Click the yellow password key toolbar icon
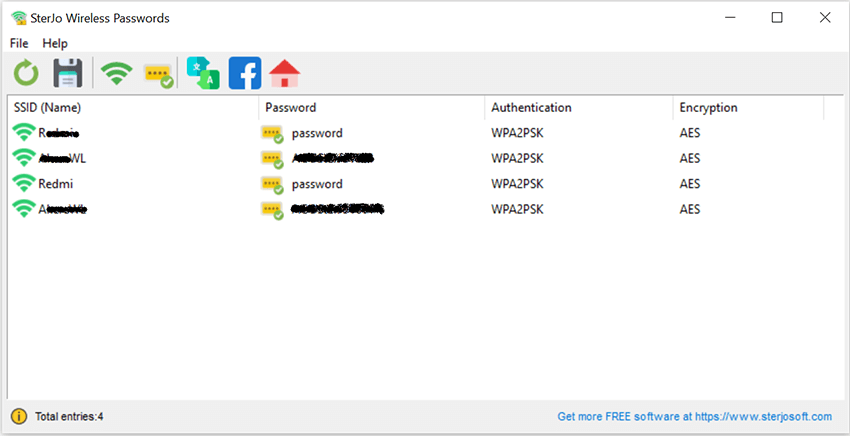Viewport: 850px width, 436px height. coord(159,75)
